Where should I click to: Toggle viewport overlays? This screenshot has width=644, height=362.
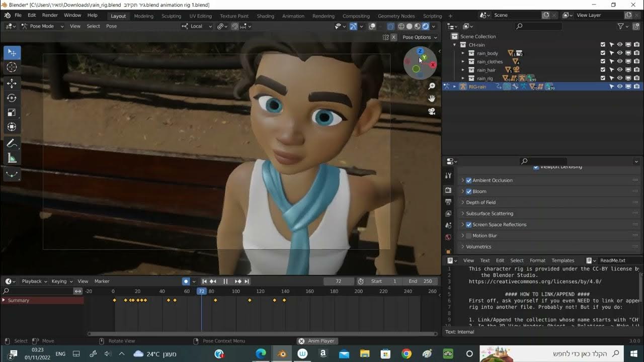372,26
